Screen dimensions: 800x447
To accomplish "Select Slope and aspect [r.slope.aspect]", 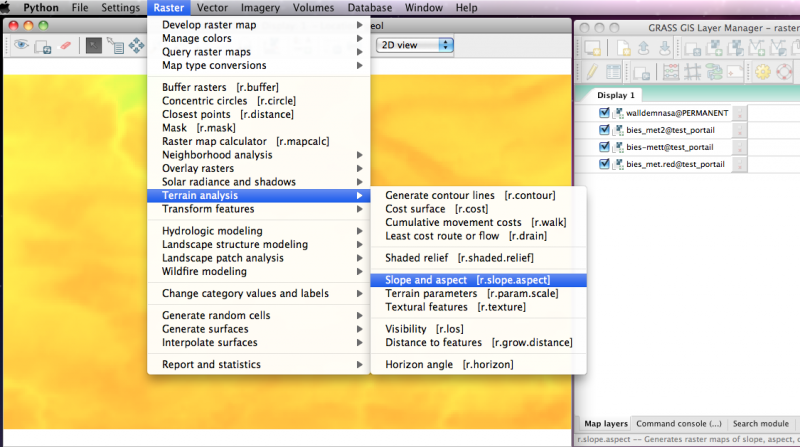I will point(467,280).
